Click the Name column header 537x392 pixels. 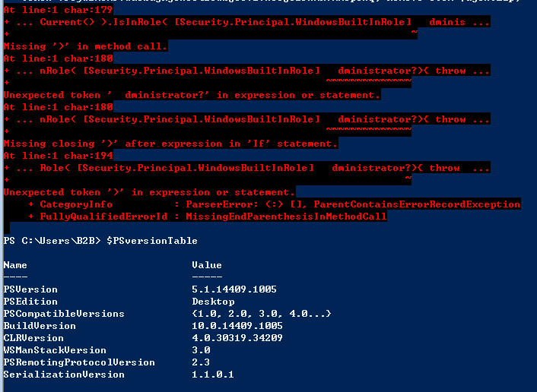click(x=15, y=265)
